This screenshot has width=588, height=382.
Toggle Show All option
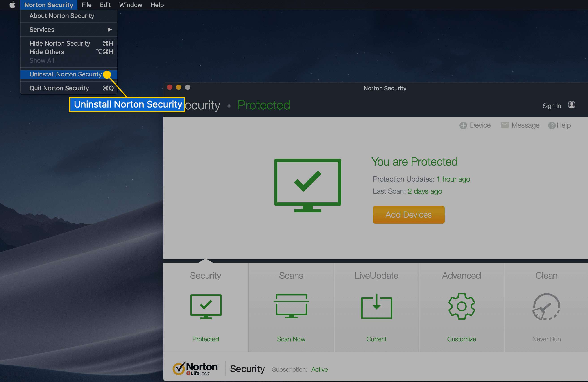tap(41, 60)
